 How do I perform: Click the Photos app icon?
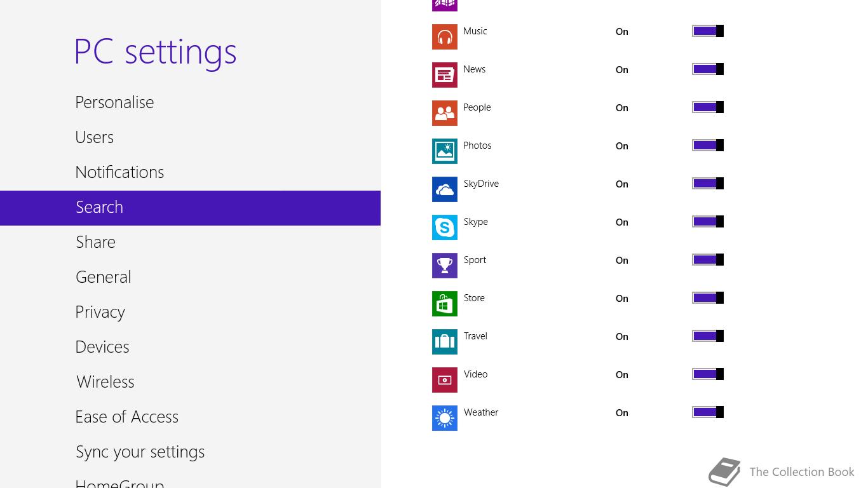click(x=445, y=151)
